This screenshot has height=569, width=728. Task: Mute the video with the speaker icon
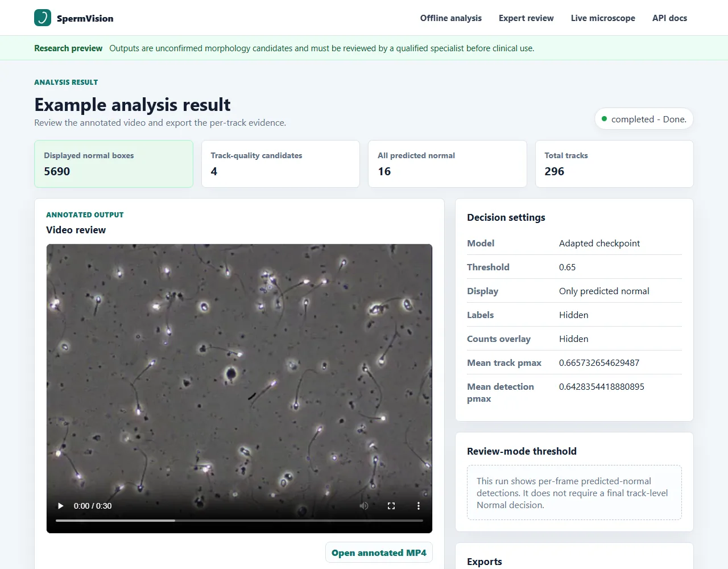point(364,506)
